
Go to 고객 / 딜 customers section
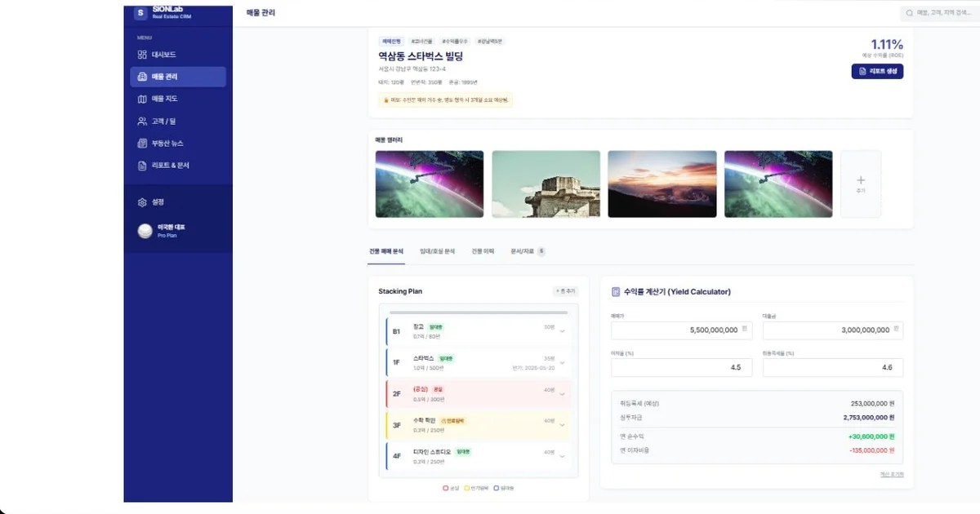tap(178, 121)
